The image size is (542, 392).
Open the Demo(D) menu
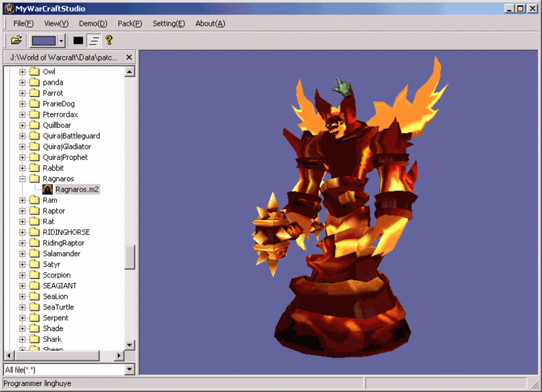click(93, 24)
